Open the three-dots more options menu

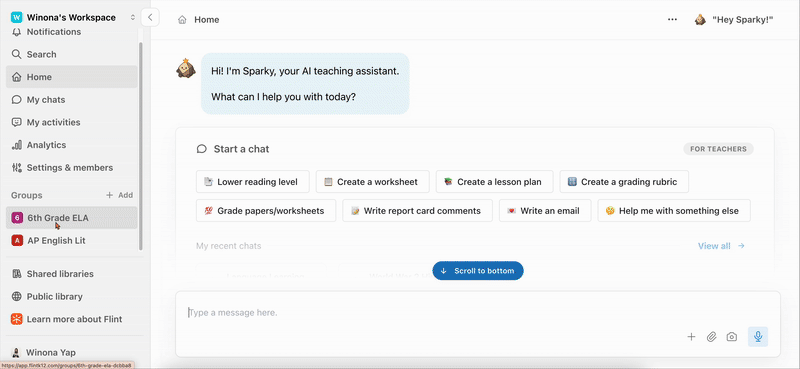(672, 20)
